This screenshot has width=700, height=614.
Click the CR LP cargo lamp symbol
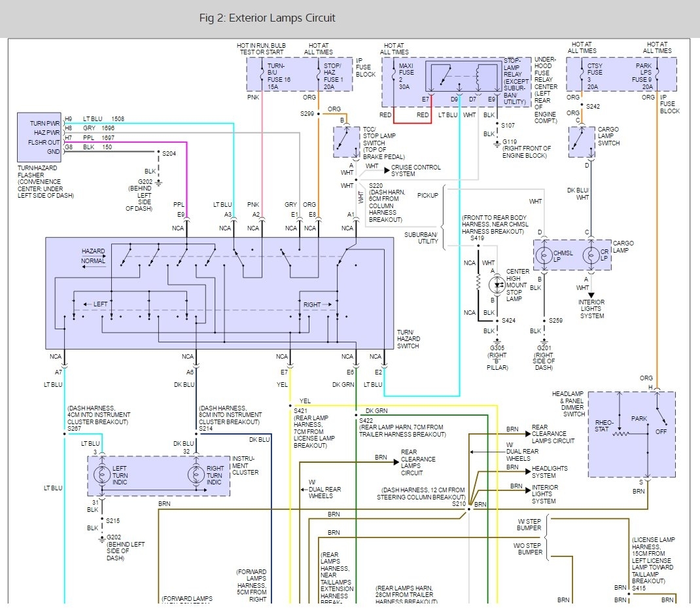pyautogui.click(x=591, y=255)
